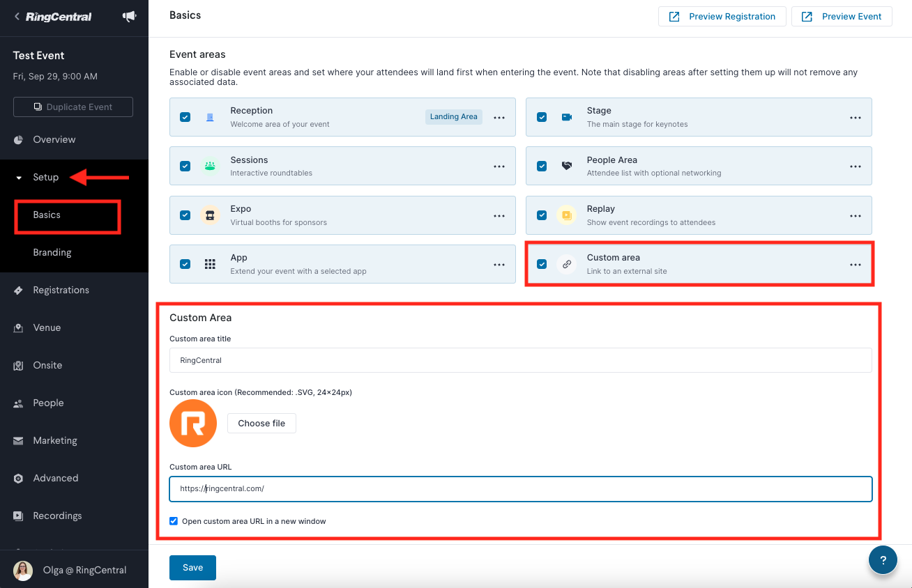This screenshot has height=588, width=912.
Task: Click the Venue sidebar icon
Action: coord(19,328)
